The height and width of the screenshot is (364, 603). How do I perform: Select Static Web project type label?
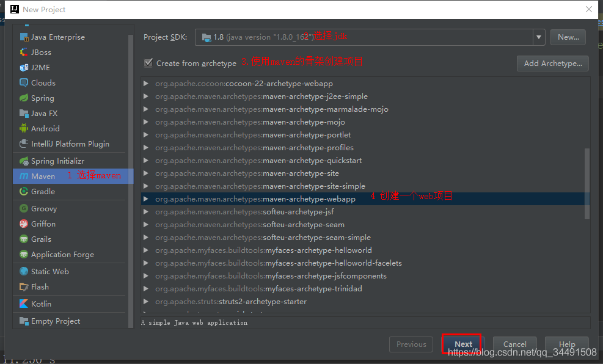tap(50, 271)
